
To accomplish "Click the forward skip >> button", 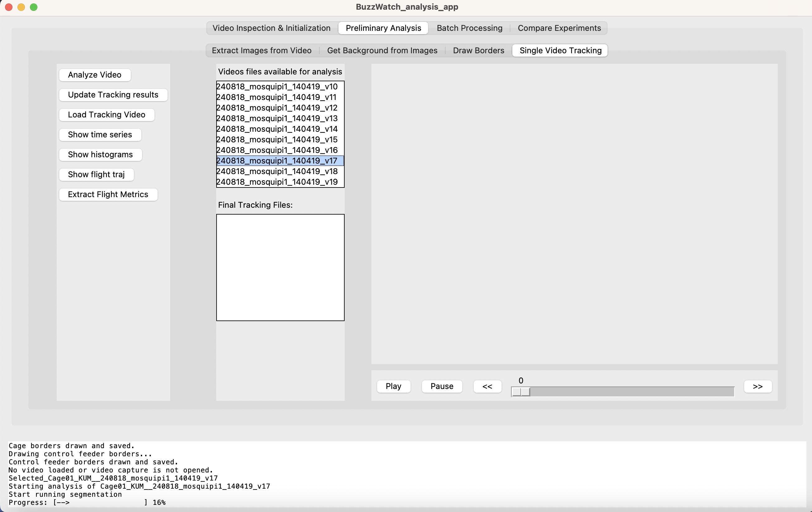I will (x=758, y=386).
